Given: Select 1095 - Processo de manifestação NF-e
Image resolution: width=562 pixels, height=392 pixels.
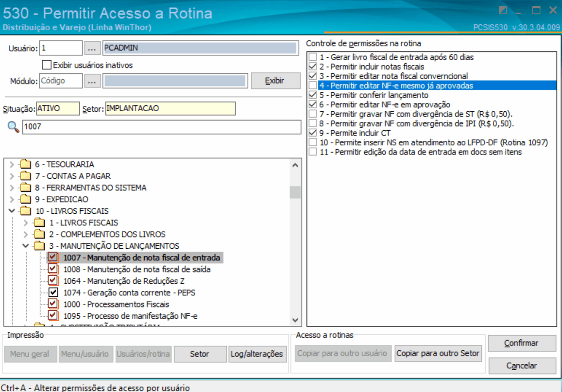Looking at the screenshot, I should (131, 316).
